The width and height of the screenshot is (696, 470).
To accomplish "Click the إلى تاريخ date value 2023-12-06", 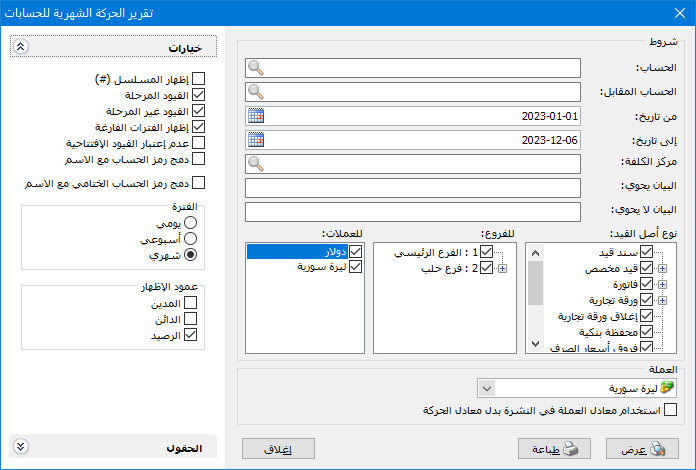I will (550, 140).
